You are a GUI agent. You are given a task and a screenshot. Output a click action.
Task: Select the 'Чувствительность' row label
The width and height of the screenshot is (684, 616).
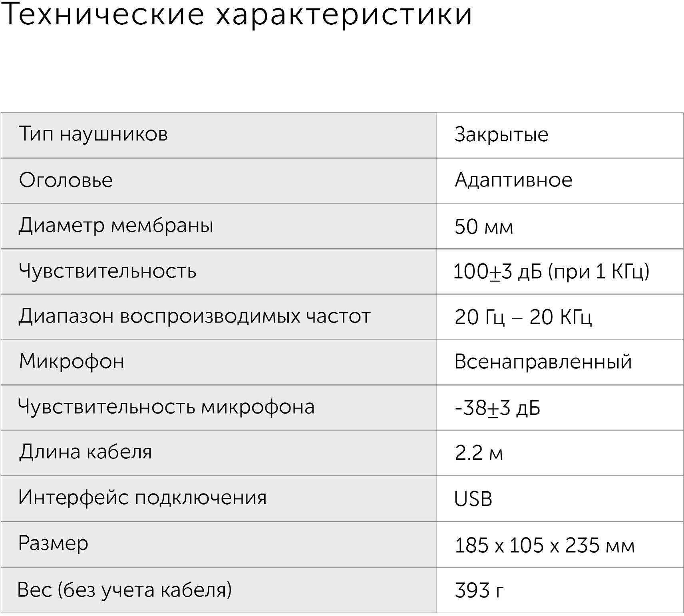point(107,271)
